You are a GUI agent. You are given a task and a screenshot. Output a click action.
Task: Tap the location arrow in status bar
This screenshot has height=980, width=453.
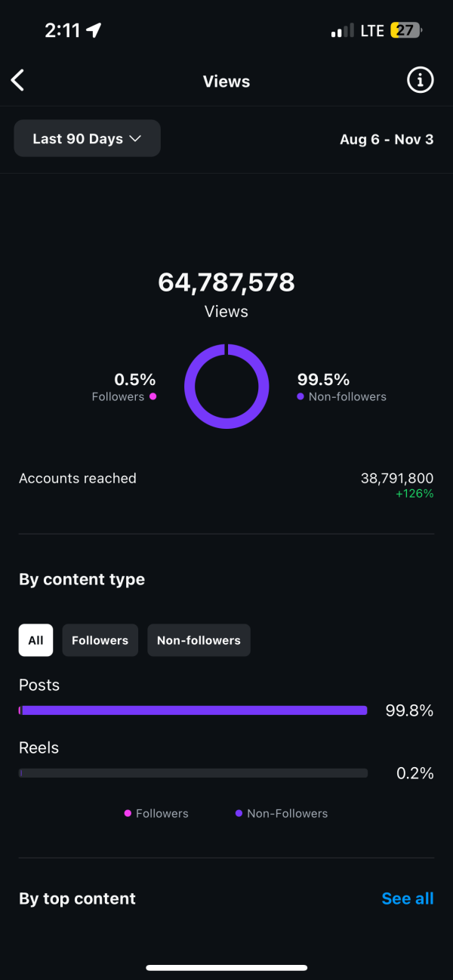94,30
